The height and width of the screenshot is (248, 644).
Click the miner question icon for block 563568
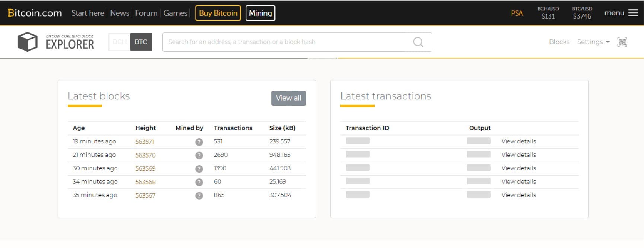[x=199, y=182]
